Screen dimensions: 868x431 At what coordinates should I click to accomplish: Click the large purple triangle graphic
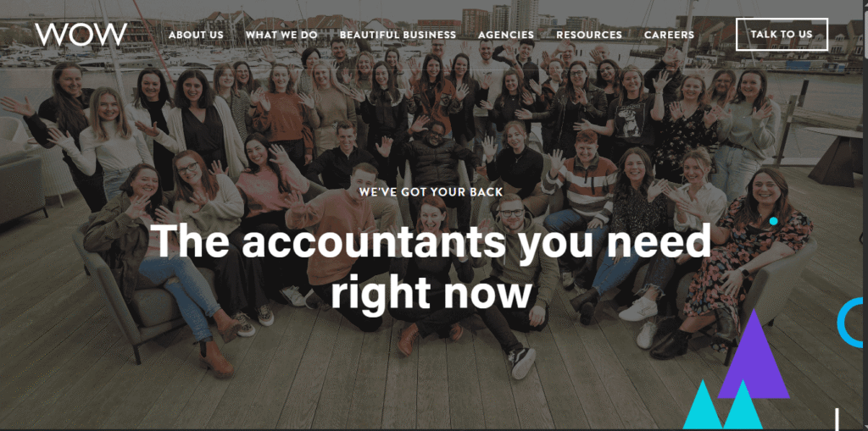click(x=754, y=354)
